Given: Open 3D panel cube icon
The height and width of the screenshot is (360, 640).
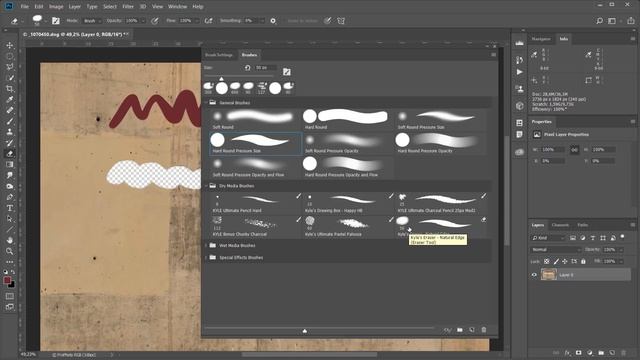Looking at the screenshot, I should click(519, 106).
